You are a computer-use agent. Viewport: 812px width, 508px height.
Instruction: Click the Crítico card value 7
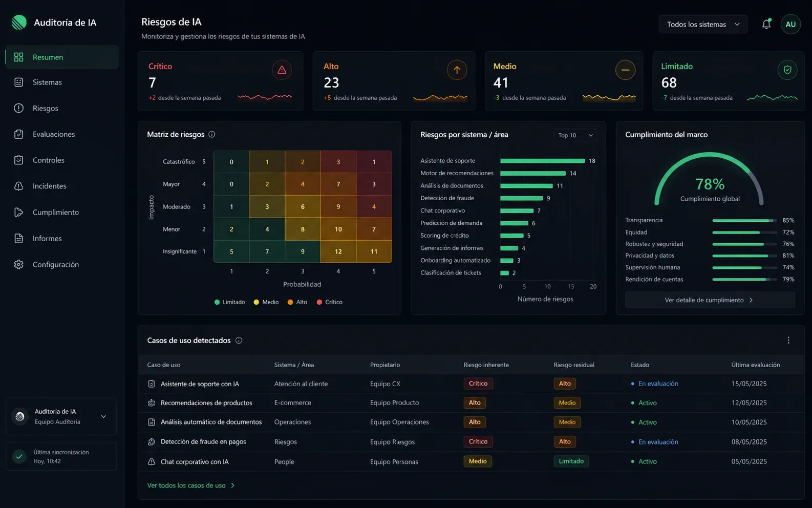click(x=152, y=82)
